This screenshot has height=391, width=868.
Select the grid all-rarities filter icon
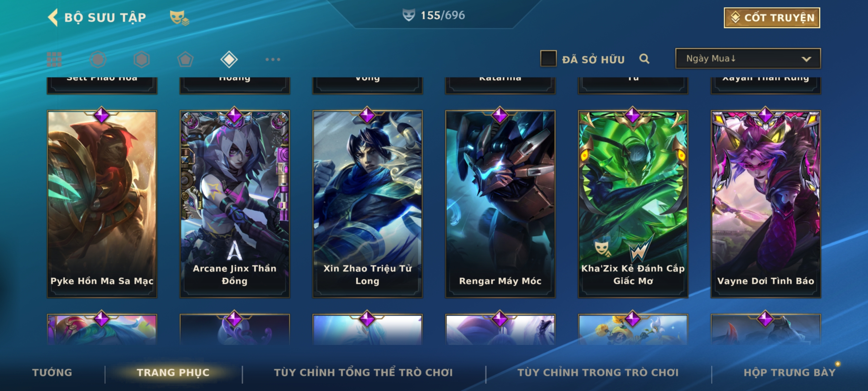pos(54,59)
